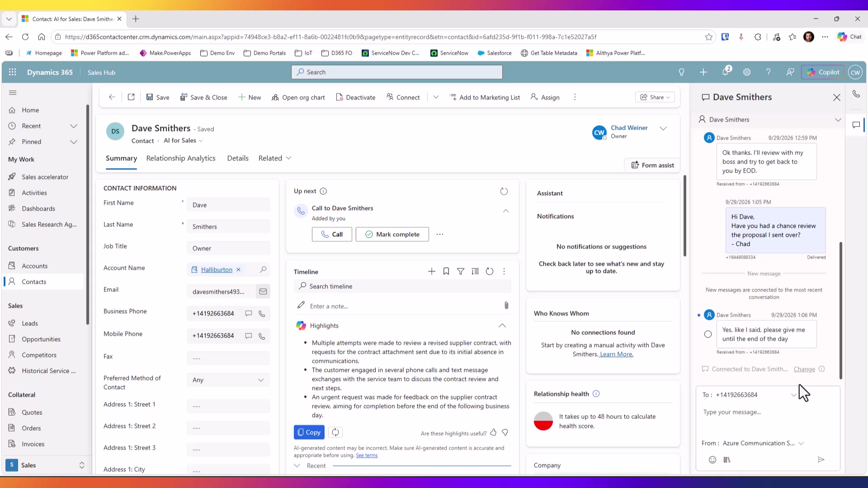Switch to the Details tab
The height and width of the screenshot is (488, 868).
click(238, 158)
